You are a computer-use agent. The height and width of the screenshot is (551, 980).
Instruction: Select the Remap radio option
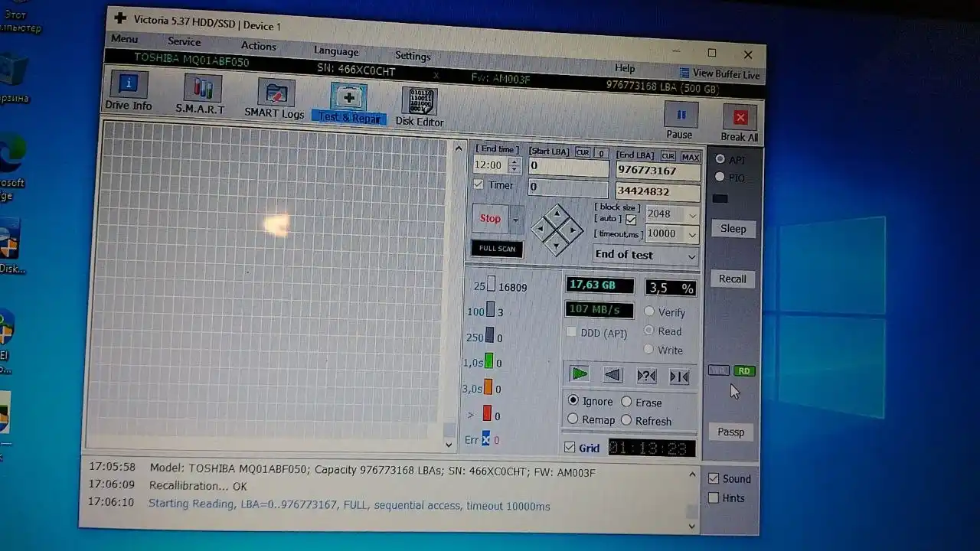click(x=573, y=419)
